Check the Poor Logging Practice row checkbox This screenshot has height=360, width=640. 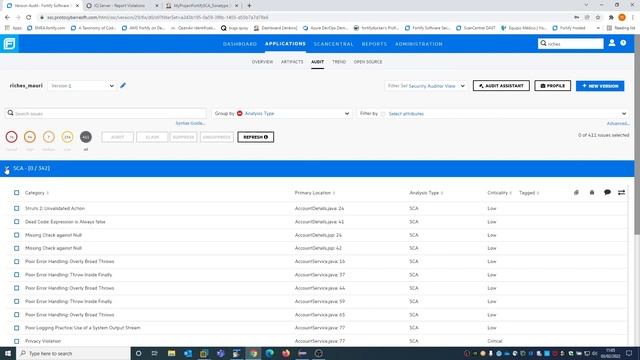point(16,328)
